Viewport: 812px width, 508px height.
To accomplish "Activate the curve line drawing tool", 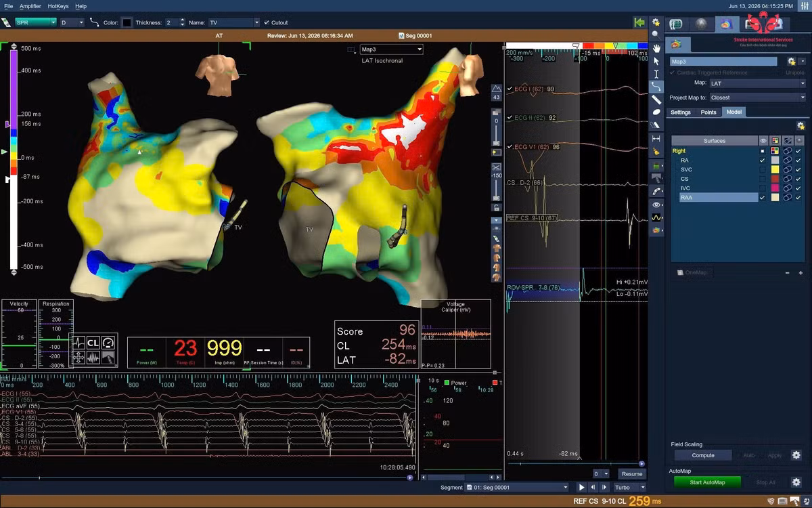I will coord(656,87).
